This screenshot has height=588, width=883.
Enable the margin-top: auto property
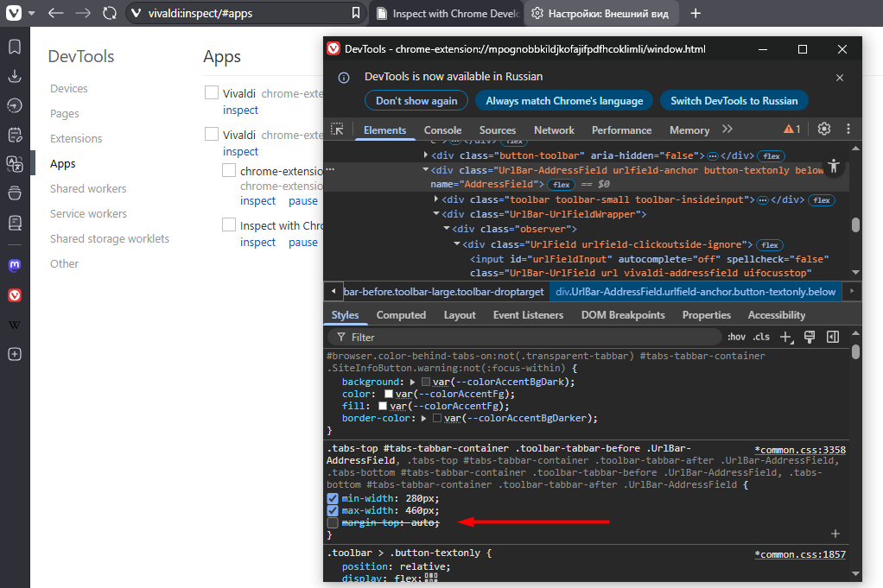tap(333, 522)
